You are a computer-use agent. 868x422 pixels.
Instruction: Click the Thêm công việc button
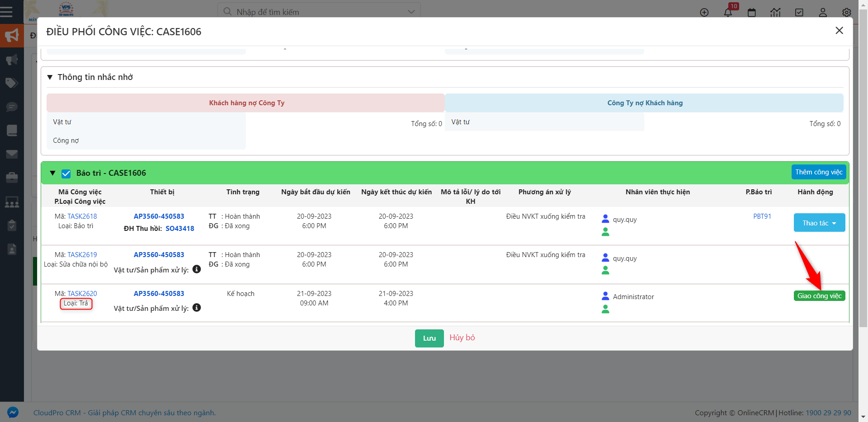[x=819, y=172]
